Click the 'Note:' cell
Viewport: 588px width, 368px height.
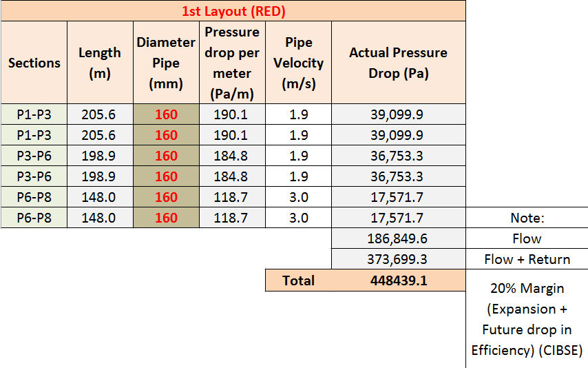point(527,218)
